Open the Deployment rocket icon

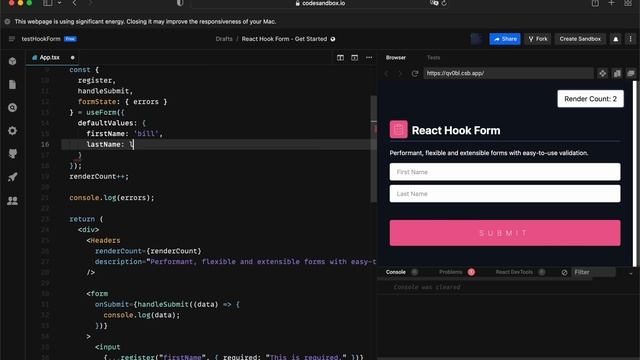13,177
